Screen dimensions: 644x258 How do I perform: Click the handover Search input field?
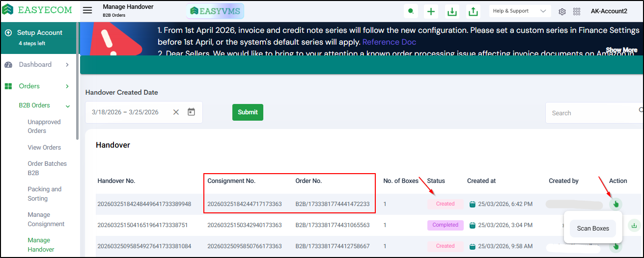(x=592, y=113)
